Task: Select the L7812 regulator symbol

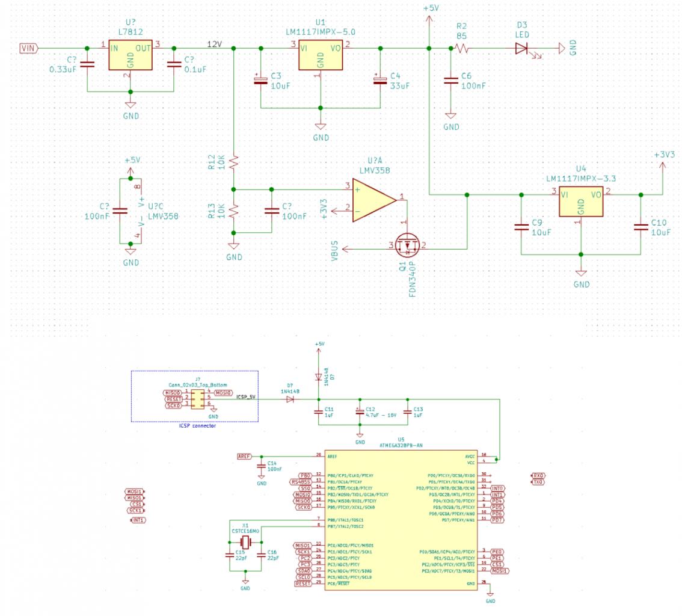Action: (131, 54)
